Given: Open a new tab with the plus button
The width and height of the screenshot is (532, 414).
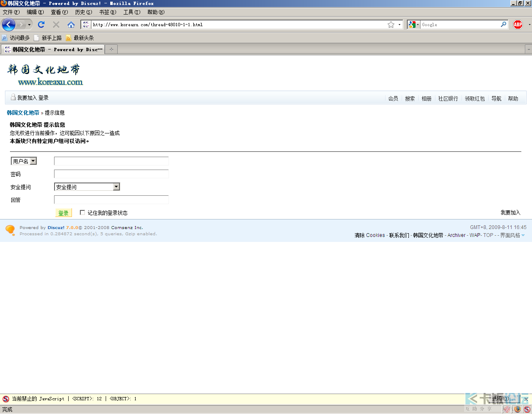Looking at the screenshot, I should tap(111, 49).
